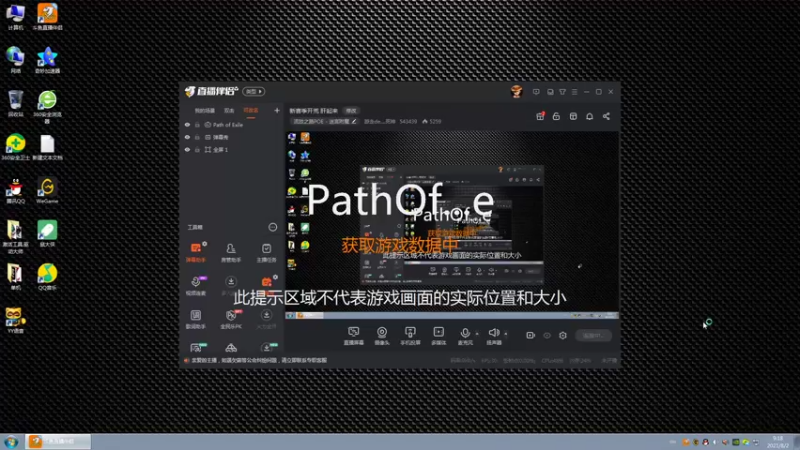Click the streaming app taskbar button
800x450 pixels.
[x=58, y=441]
